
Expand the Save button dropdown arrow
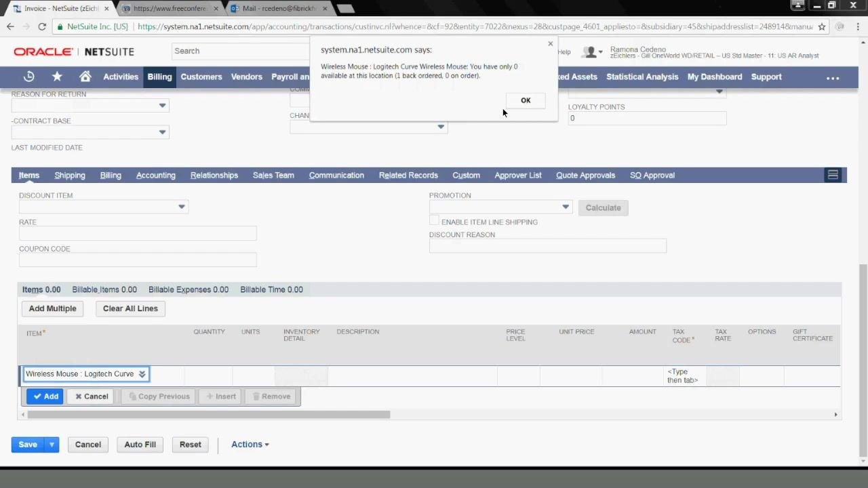pos(52,445)
